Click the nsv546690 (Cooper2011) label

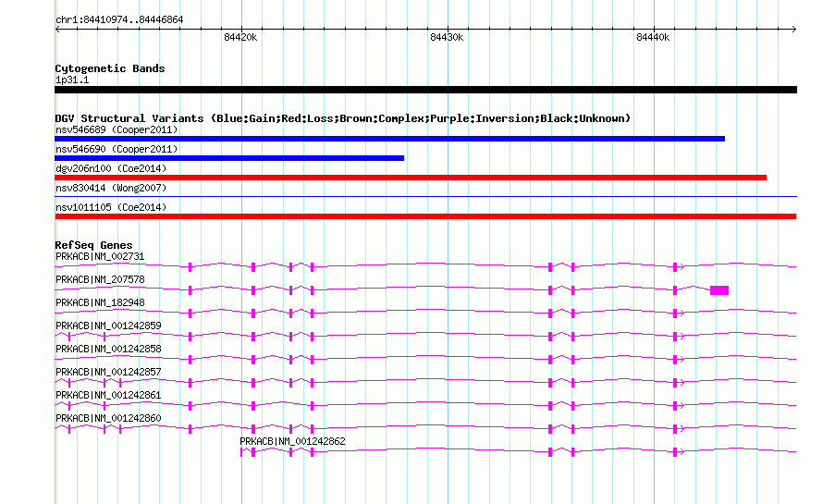pos(117,149)
